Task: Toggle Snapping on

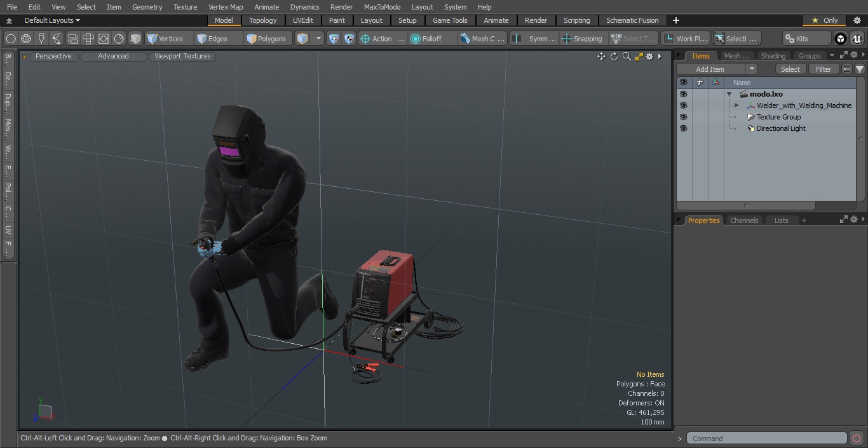Action: pos(583,39)
